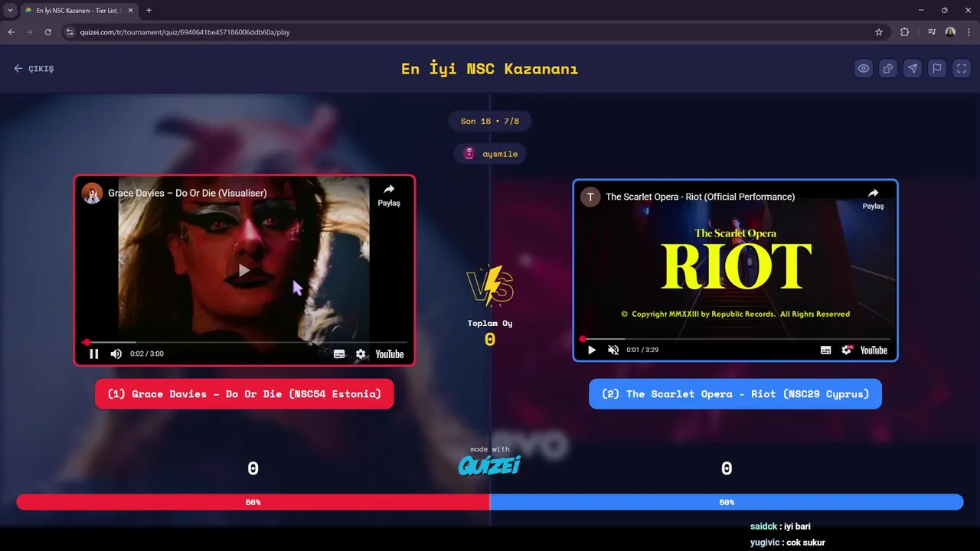The height and width of the screenshot is (551, 980).
Task: Mute the Grace Davies video
Action: [x=116, y=354]
